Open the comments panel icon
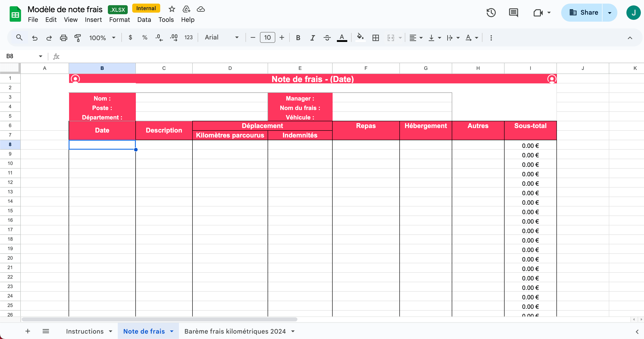The width and height of the screenshot is (644, 339). 513,12
